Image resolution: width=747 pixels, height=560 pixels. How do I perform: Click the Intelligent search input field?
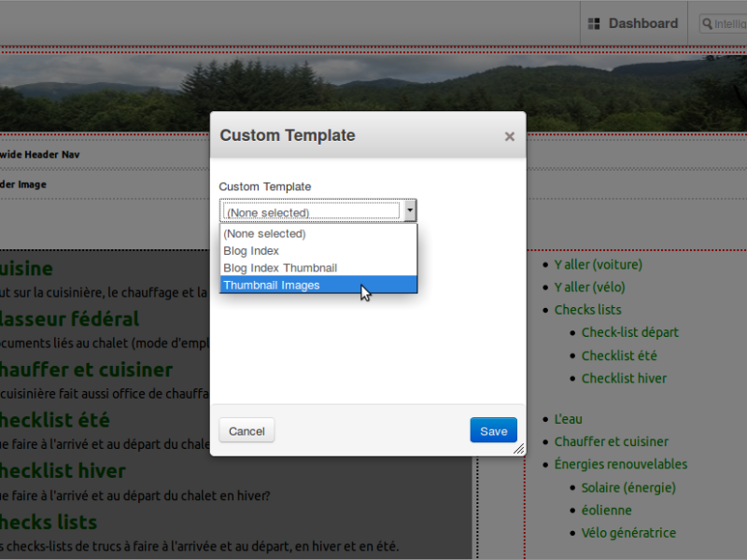pos(723,24)
